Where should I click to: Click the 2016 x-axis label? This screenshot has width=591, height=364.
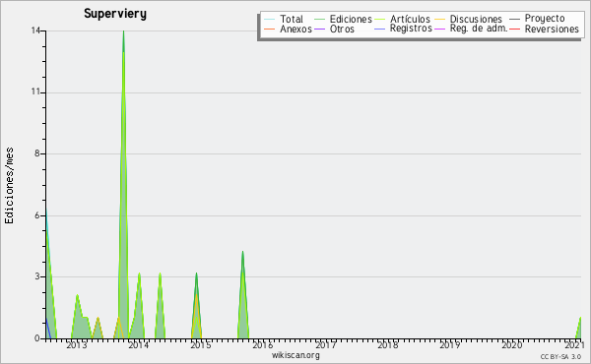coord(263,345)
